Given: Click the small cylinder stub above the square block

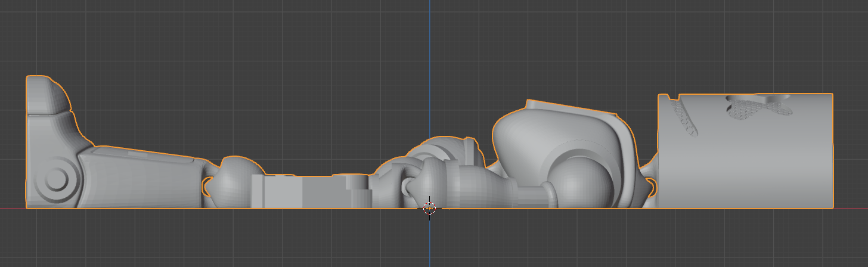Looking at the screenshot, I should (x=357, y=181).
